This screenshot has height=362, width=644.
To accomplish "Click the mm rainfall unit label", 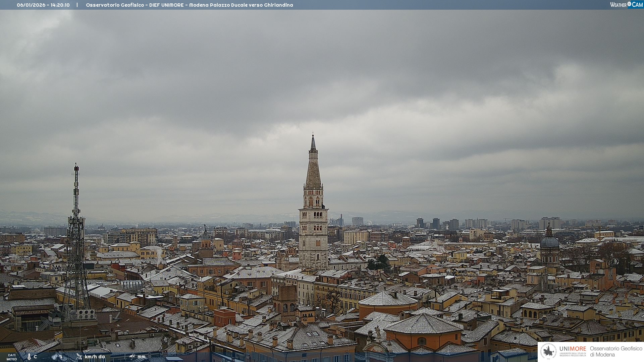I will (x=141, y=357).
